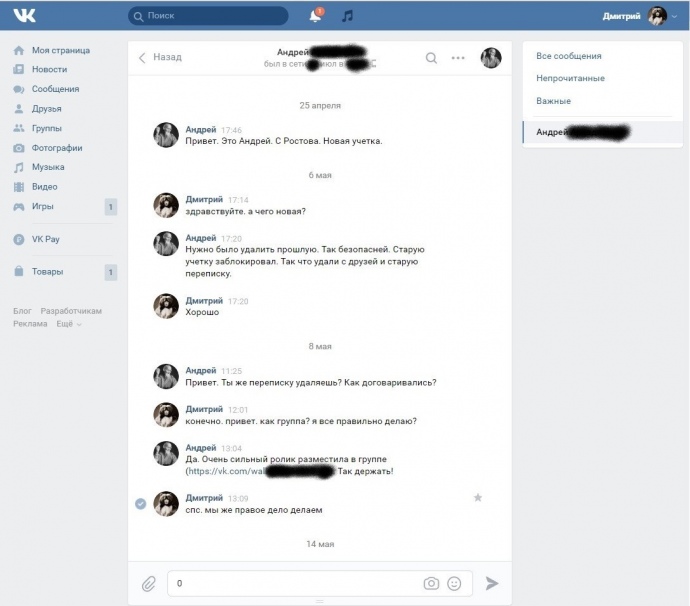Image resolution: width=690 pixels, height=606 pixels.
Task: Expand the Ещё footer menu
Action: (x=69, y=324)
